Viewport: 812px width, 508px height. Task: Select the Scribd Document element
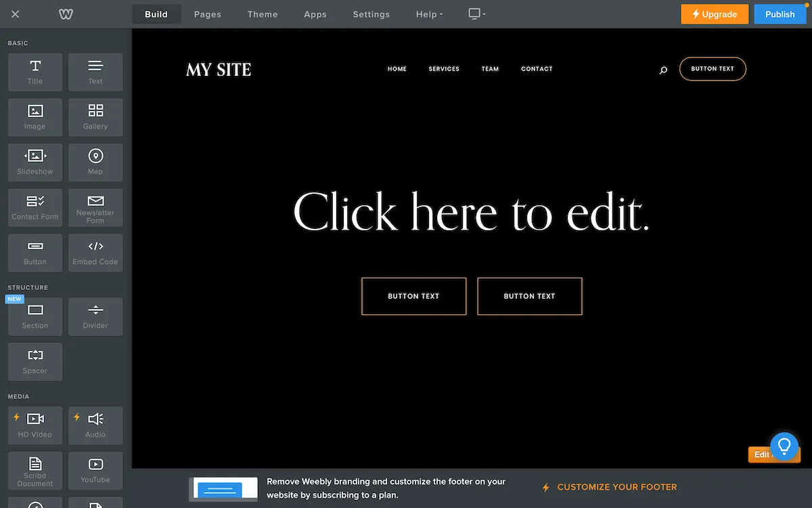click(35, 471)
